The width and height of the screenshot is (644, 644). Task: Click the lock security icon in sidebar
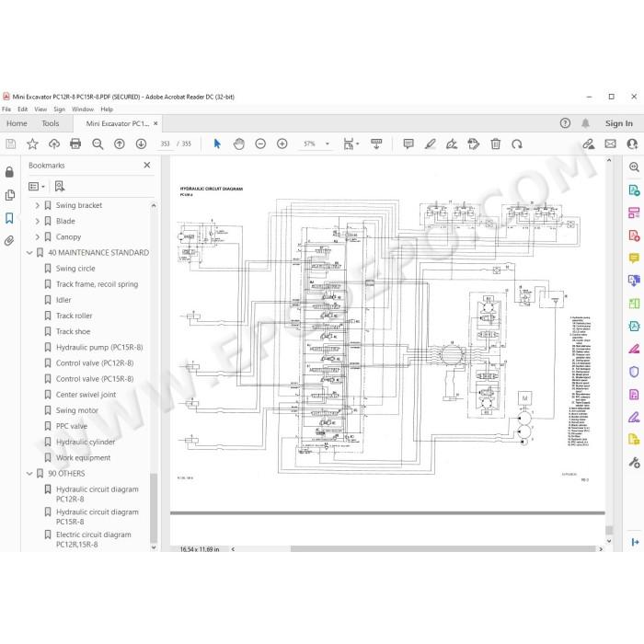click(x=9, y=172)
